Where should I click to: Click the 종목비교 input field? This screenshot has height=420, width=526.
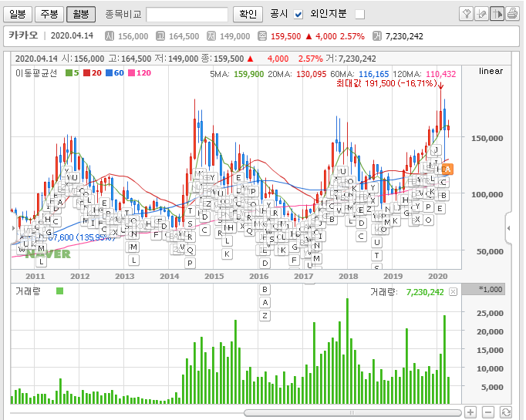pos(187,15)
